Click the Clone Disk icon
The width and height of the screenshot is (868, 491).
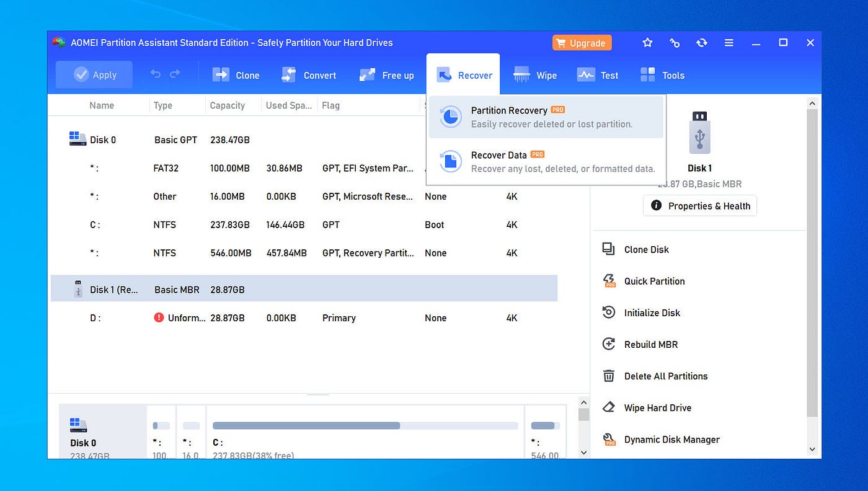pyautogui.click(x=608, y=249)
